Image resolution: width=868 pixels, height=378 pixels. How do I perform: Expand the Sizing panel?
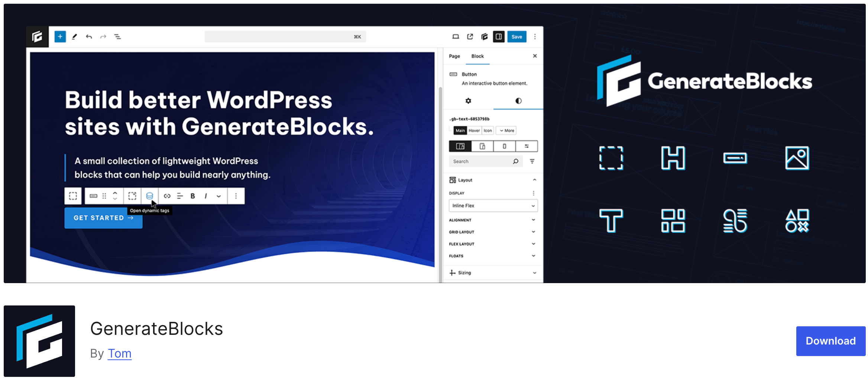pos(493,273)
